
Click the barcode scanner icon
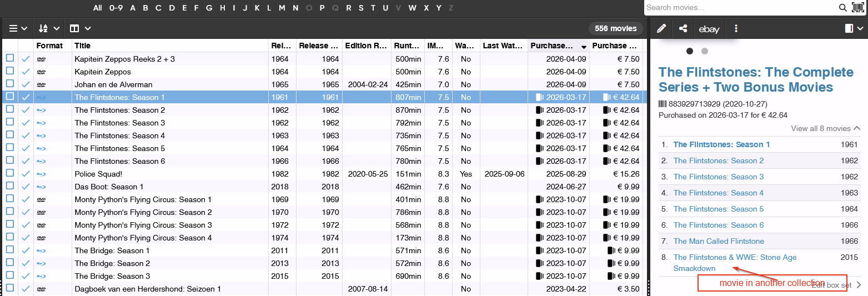[858, 7]
